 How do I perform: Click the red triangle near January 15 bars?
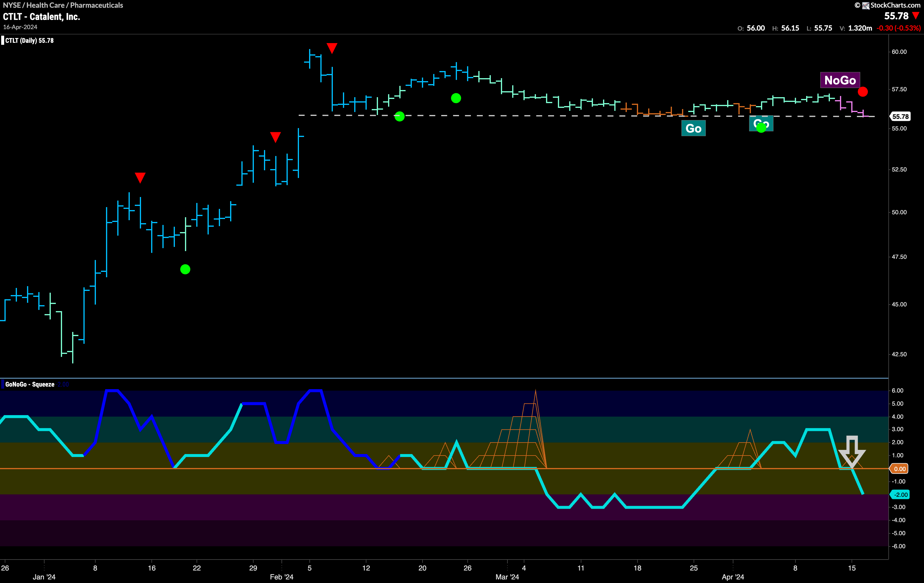pos(140,177)
